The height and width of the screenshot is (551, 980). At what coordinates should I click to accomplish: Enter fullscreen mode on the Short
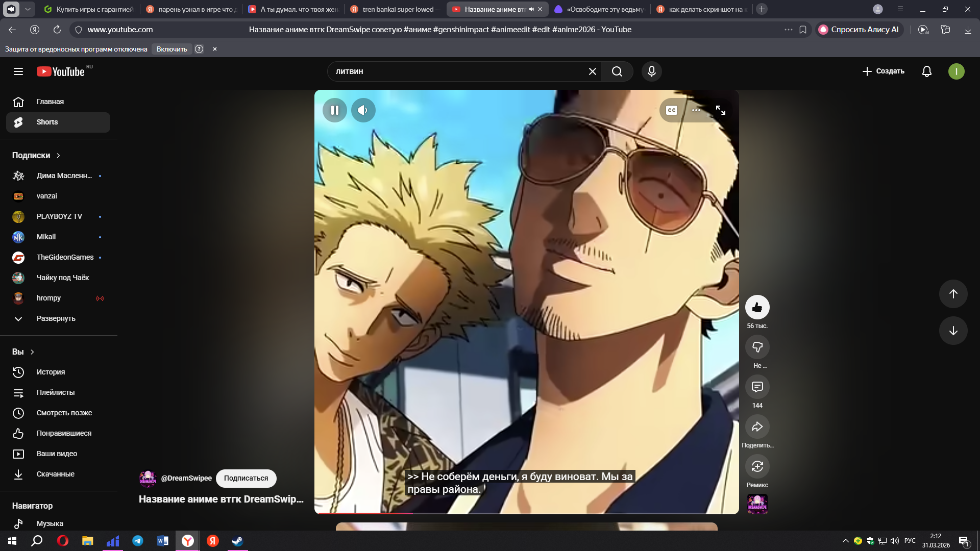click(720, 110)
